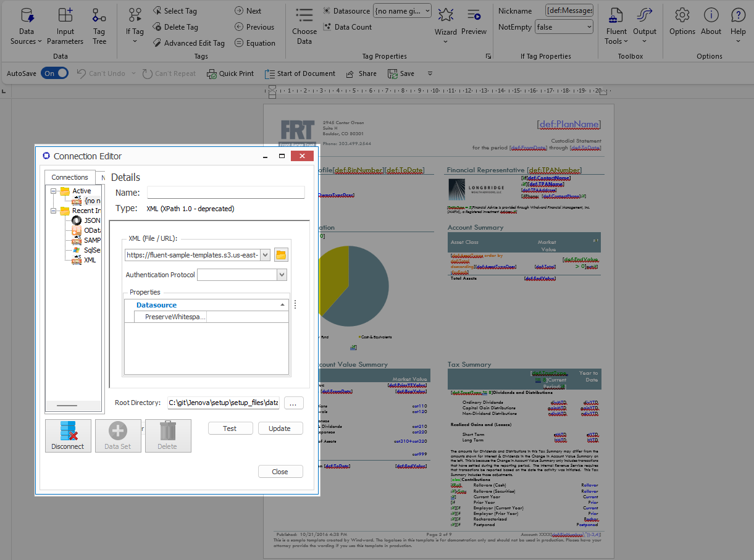Select the Connections tab
The height and width of the screenshot is (560, 754).
tap(70, 177)
